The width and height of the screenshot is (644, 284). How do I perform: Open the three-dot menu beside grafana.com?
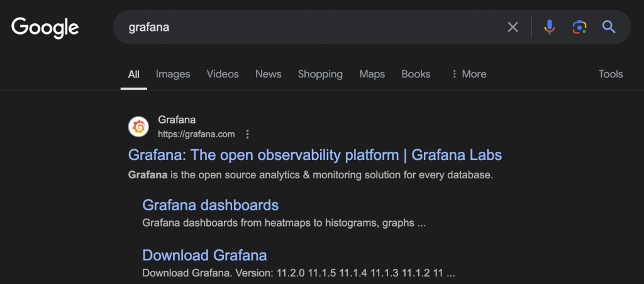point(247,134)
